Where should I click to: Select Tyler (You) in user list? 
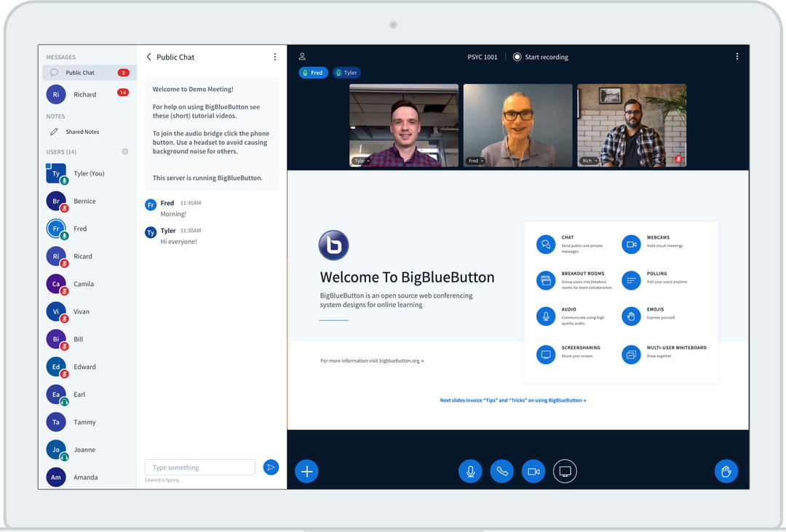coord(86,173)
